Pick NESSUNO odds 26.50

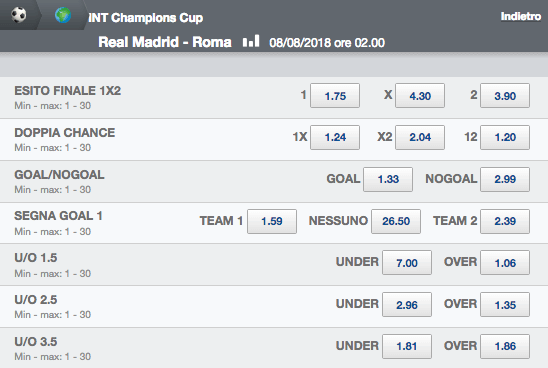396,221
